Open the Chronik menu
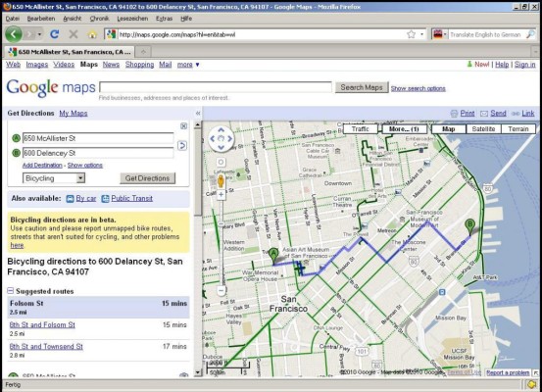The width and height of the screenshot is (542, 392). [100, 19]
